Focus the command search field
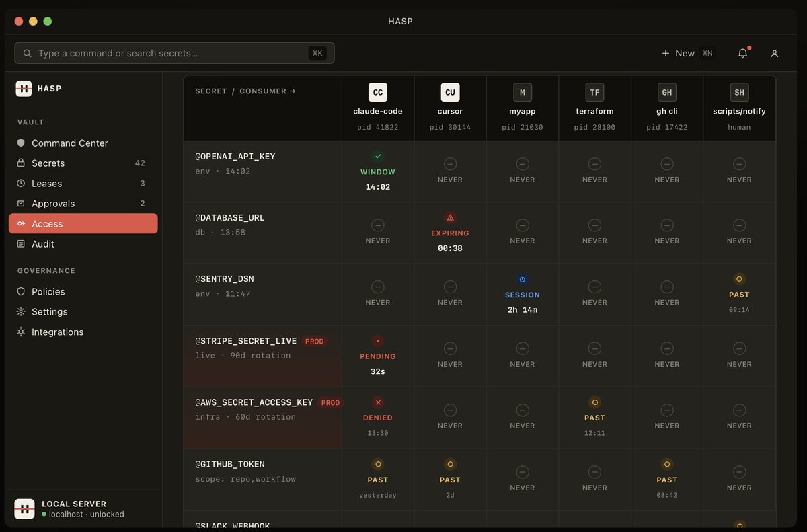Image resolution: width=807 pixels, height=532 pixels. click(174, 53)
